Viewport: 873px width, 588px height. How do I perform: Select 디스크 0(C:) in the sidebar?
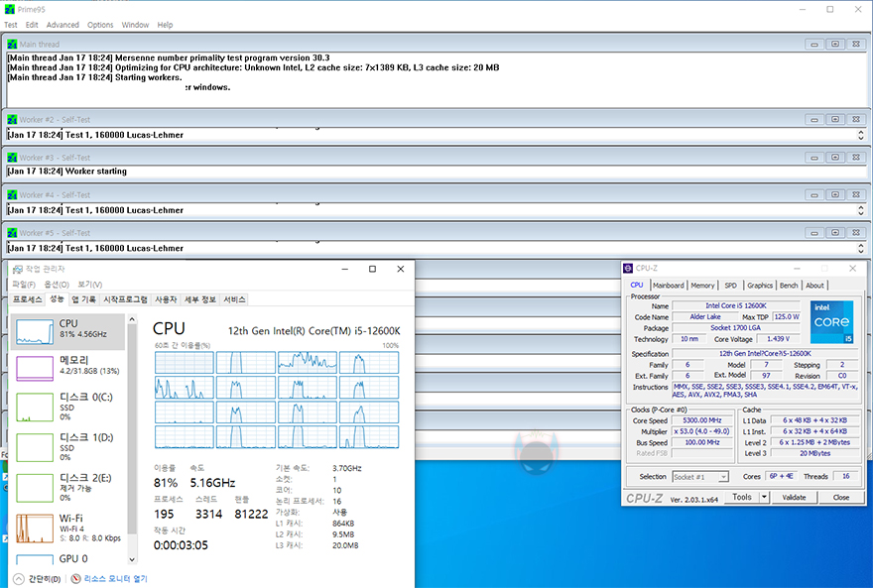pyautogui.click(x=67, y=407)
